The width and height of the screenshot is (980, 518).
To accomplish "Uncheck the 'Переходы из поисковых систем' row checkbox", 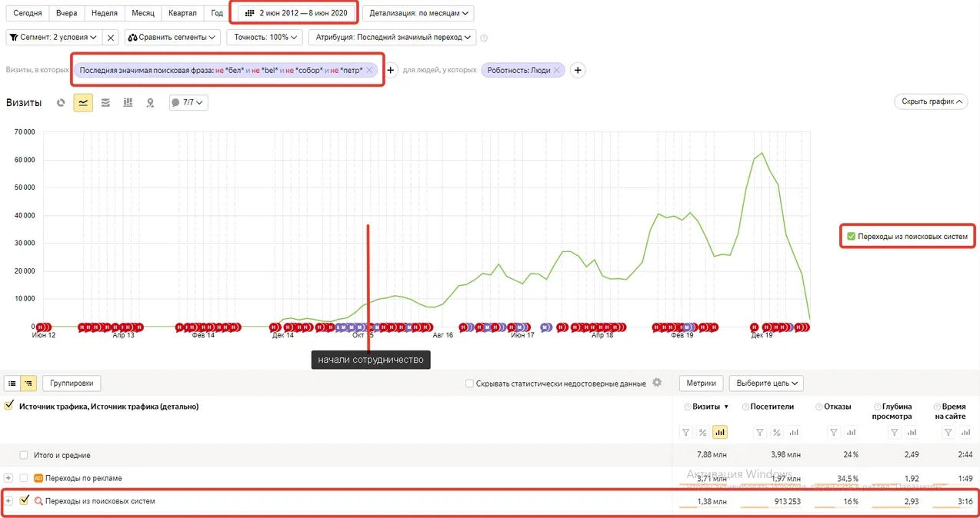I will [x=24, y=500].
